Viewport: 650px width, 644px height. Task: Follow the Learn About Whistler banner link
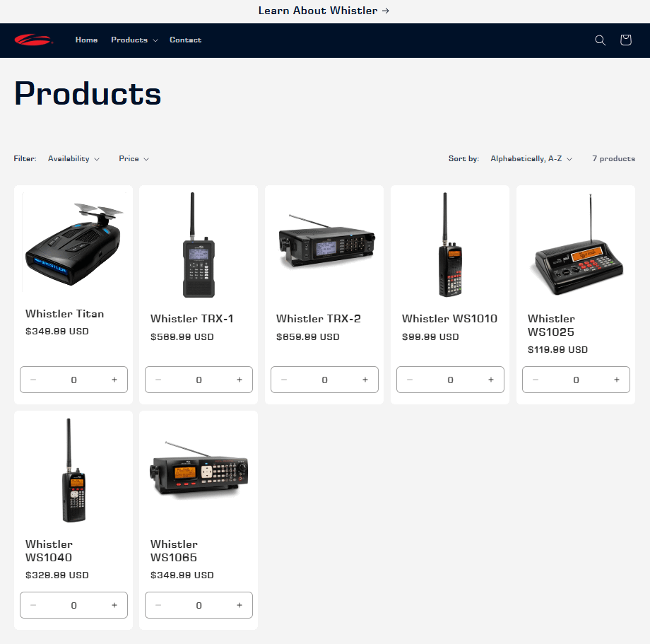[324, 11]
